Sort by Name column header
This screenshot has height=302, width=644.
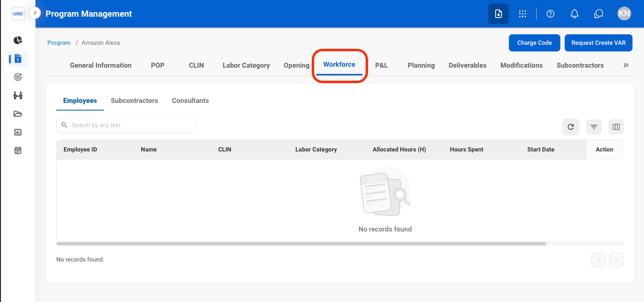(x=149, y=150)
